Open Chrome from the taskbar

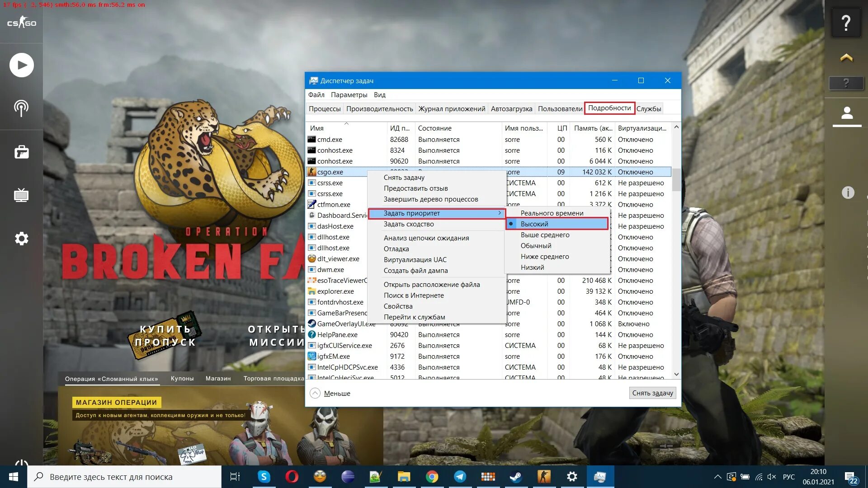point(432,477)
